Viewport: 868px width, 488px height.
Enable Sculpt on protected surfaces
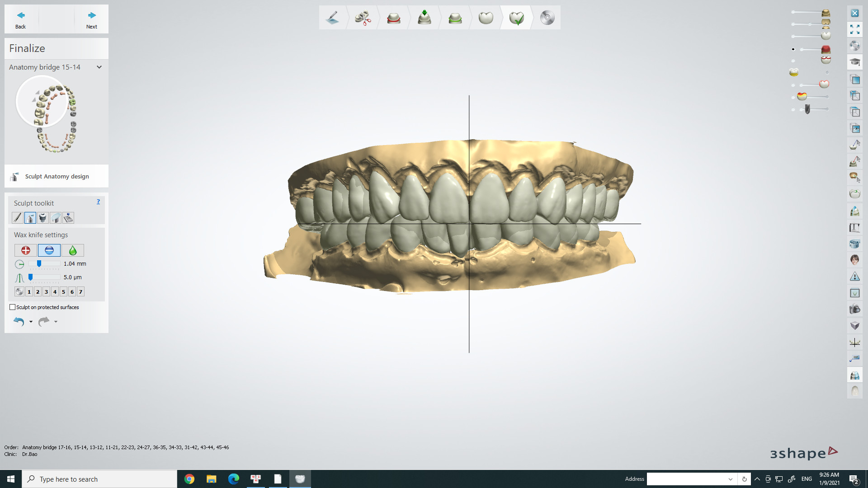[x=13, y=307]
